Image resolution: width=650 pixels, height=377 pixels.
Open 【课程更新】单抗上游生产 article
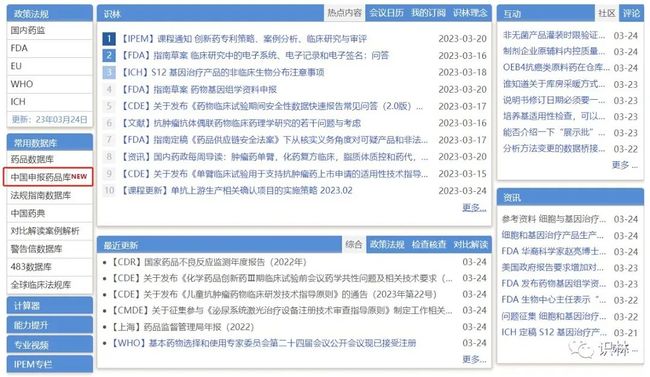(x=236, y=190)
